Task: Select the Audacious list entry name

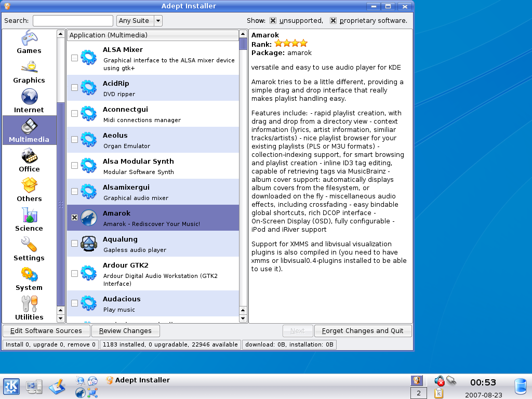Action: [122, 299]
